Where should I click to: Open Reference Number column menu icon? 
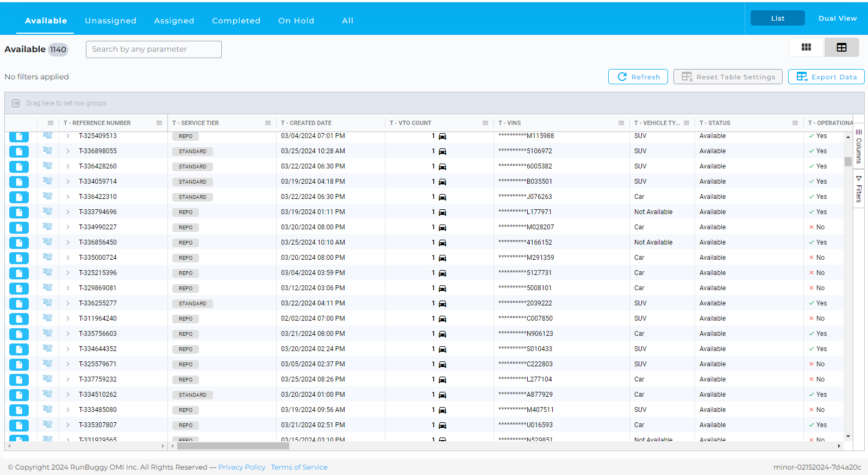click(159, 123)
